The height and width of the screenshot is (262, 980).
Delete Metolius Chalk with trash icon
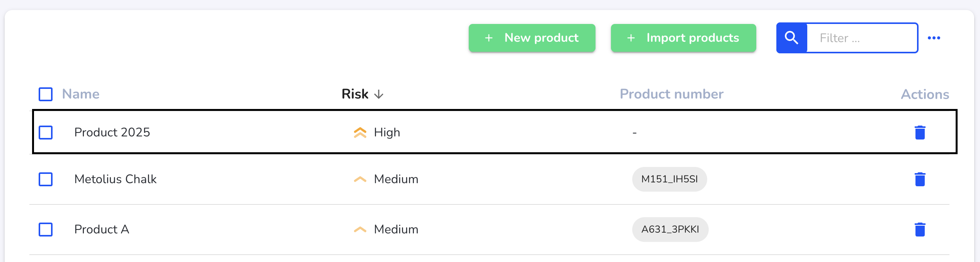point(920,179)
